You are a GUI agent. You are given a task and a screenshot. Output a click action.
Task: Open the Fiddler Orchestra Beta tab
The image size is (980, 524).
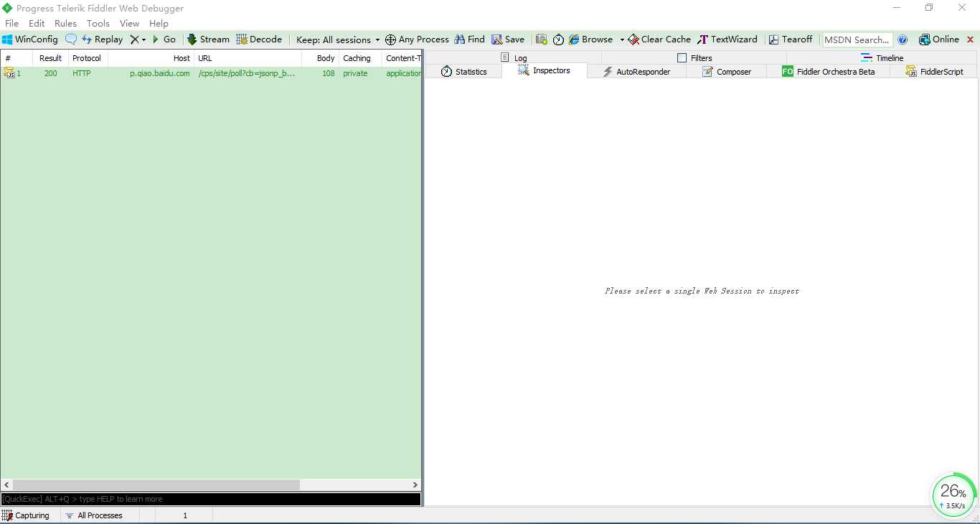(x=828, y=72)
